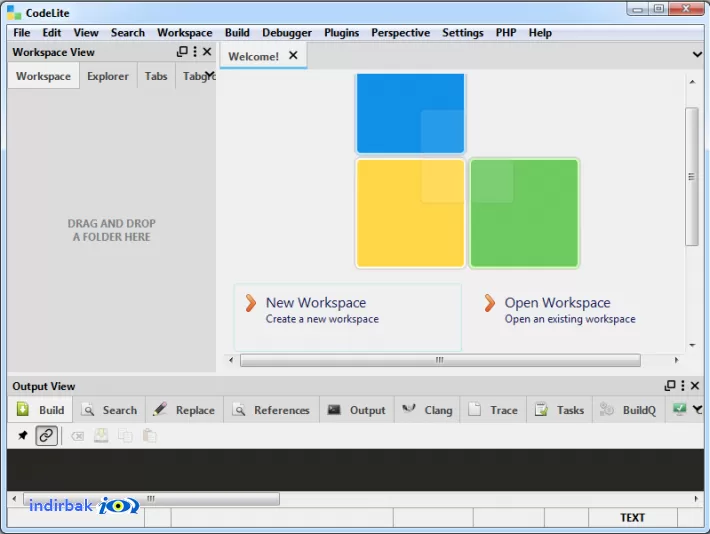Click scroll down arrow in Welcome page
Image resolution: width=710 pixels, height=534 pixels.
tap(692, 345)
